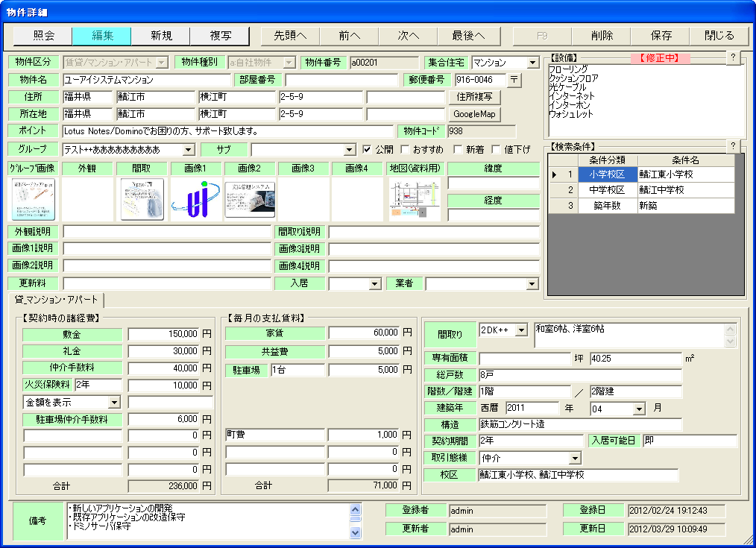Image resolution: width=756 pixels, height=548 pixels.
Task: Click the 条件分類 column header
Action: pyautogui.click(x=608, y=160)
